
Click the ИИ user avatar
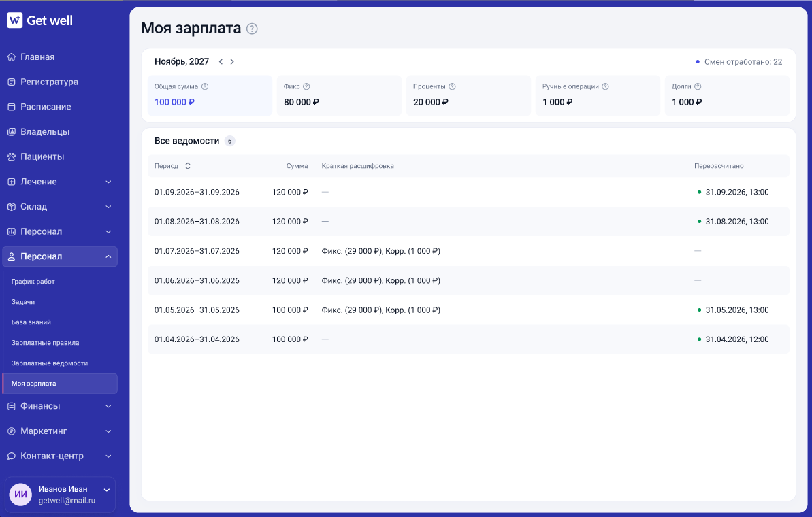click(x=20, y=495)
